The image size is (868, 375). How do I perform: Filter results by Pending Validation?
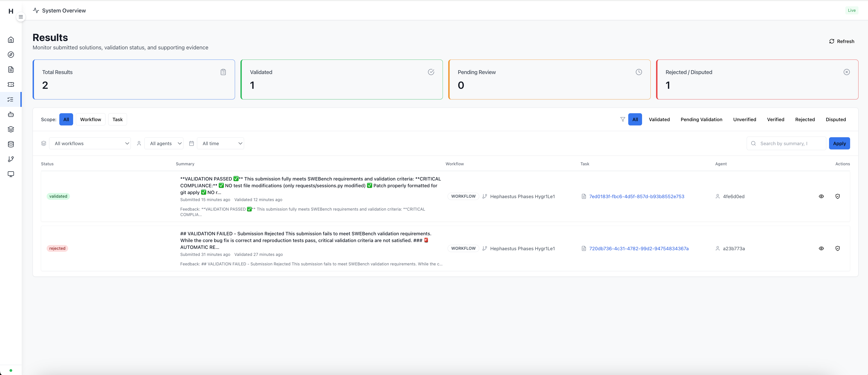(701, 120)
